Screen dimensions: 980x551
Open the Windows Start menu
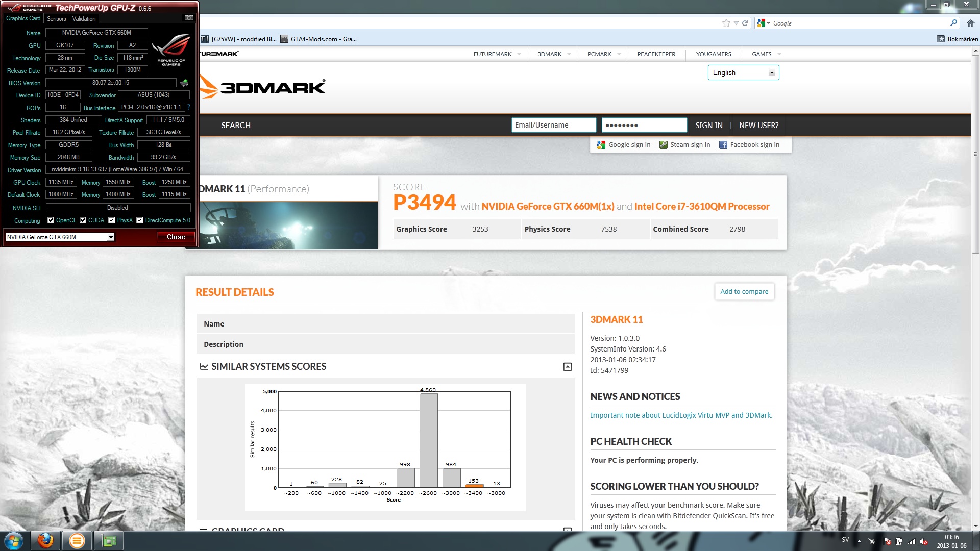click(x=13, y=541)
